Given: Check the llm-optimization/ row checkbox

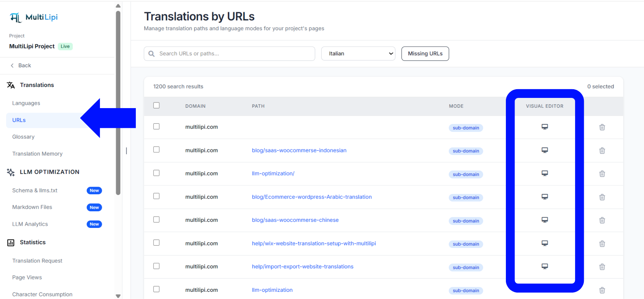Looking at the screenshot, I should (x=156, y=173).
